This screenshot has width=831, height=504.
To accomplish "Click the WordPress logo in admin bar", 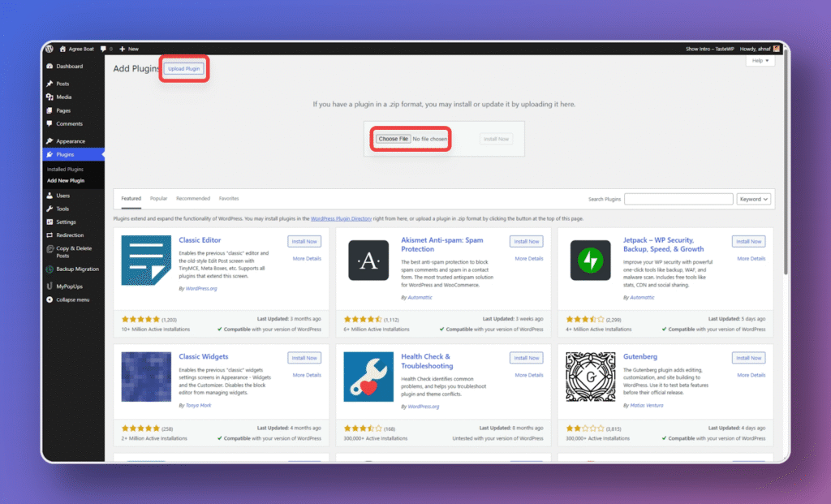I will tap(50, 49).
